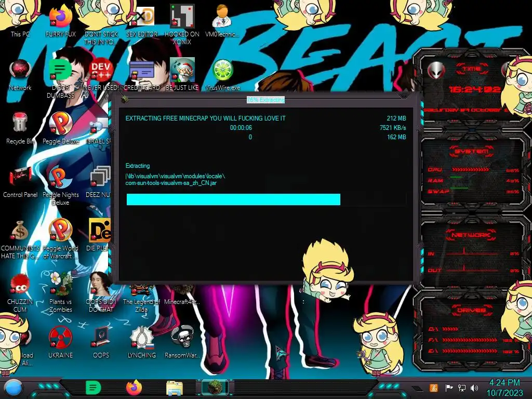
Task: Open the HOOKED ON XONIX game shortcut
Action: 182,24
